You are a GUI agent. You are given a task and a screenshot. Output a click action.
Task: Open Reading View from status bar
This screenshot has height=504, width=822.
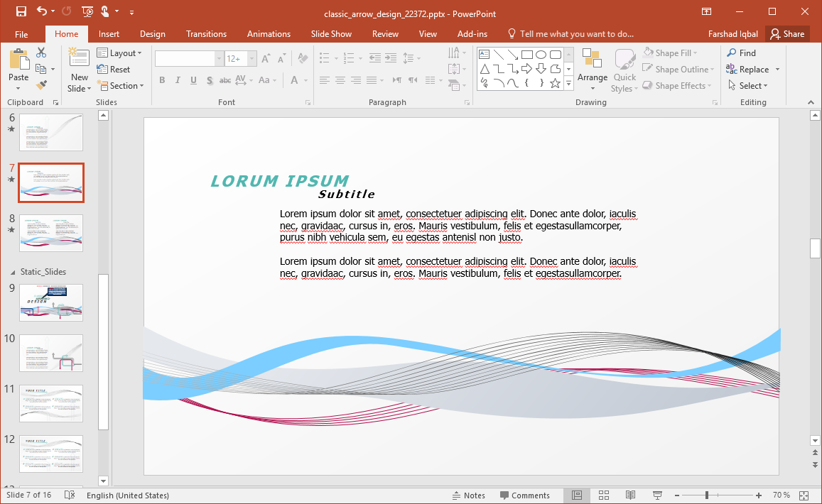[630, 495]
